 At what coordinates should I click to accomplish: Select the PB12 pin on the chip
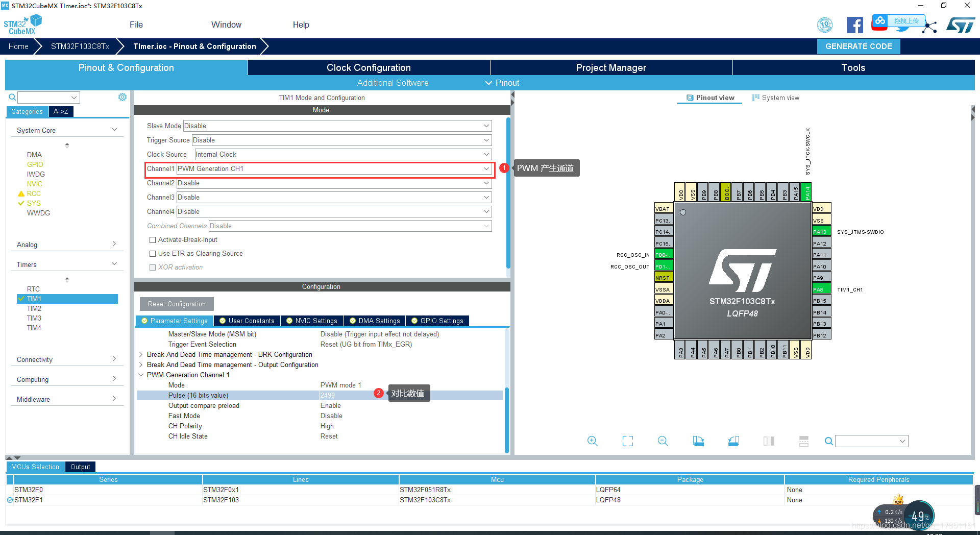821,335
